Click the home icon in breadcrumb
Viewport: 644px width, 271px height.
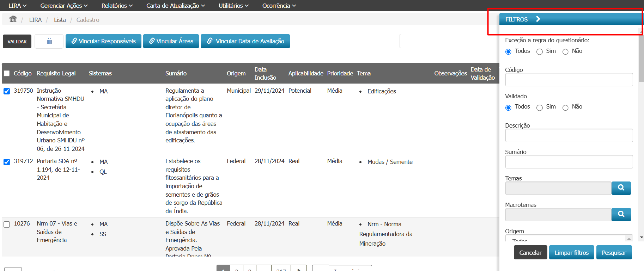pos(13,19)
